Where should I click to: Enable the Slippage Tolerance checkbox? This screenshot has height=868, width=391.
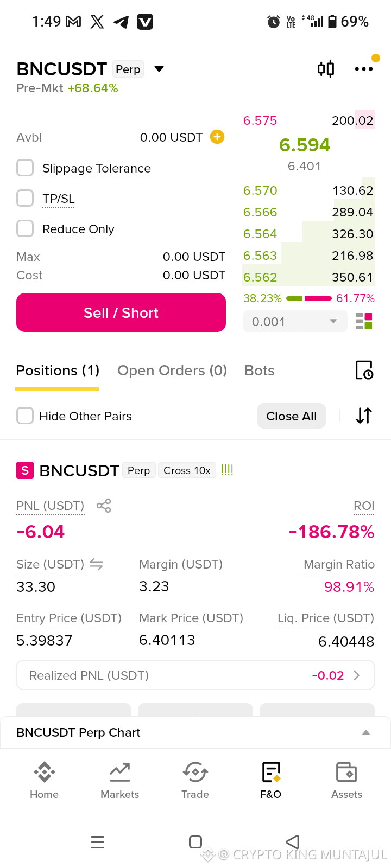[x=25, y=168]
